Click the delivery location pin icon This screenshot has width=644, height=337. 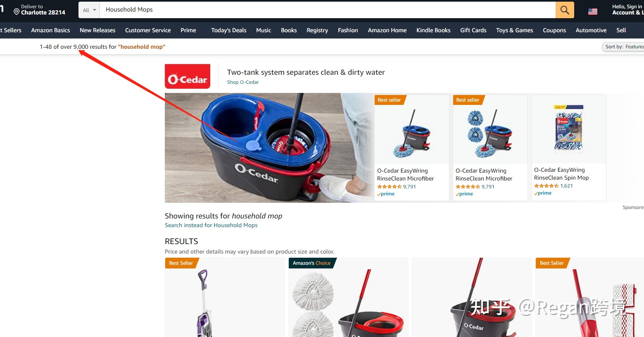(x=17, y=12)
